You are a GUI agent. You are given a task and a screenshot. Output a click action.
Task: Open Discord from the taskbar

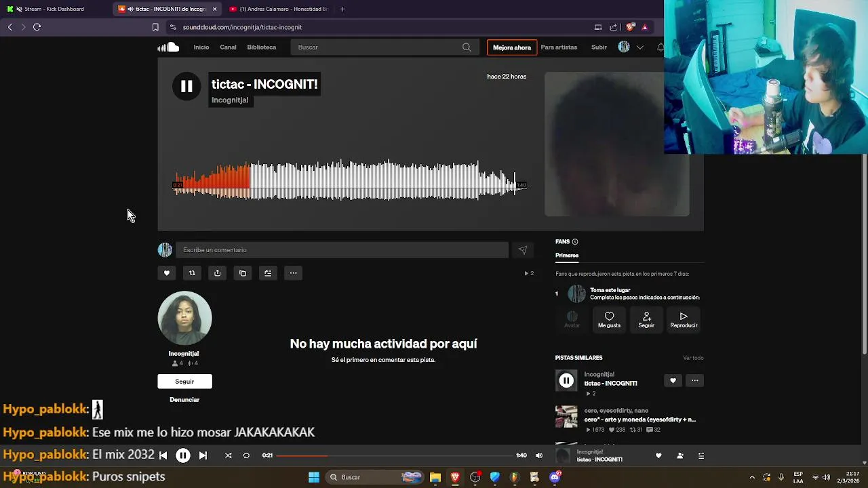point(555,477)
